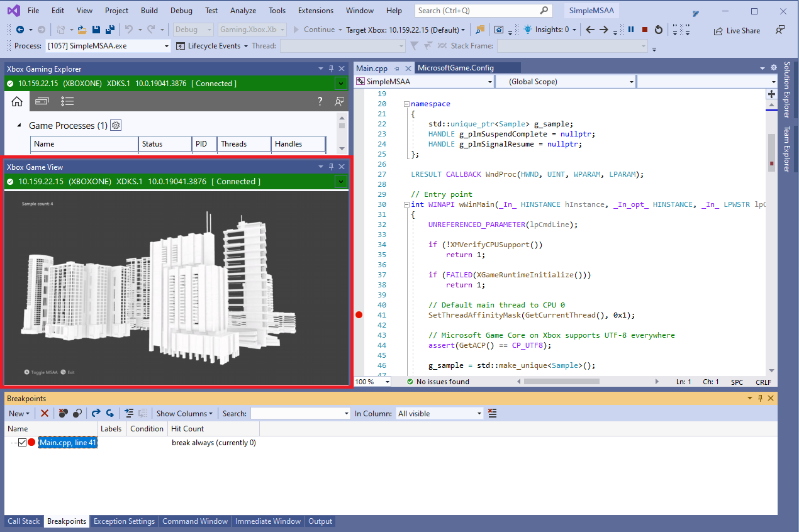The height and width of the screenshot is (532, 799).
Task: Click the Navigate Backward arrow icon
Action: coord(20,30)
